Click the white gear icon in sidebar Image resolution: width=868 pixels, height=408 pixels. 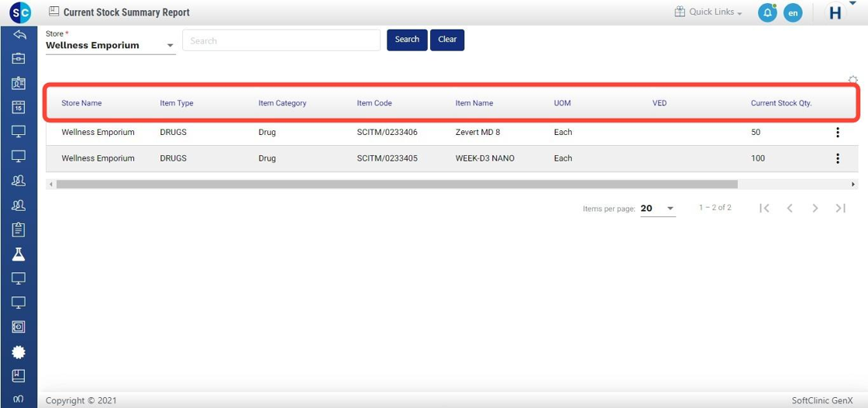[19, 351]
